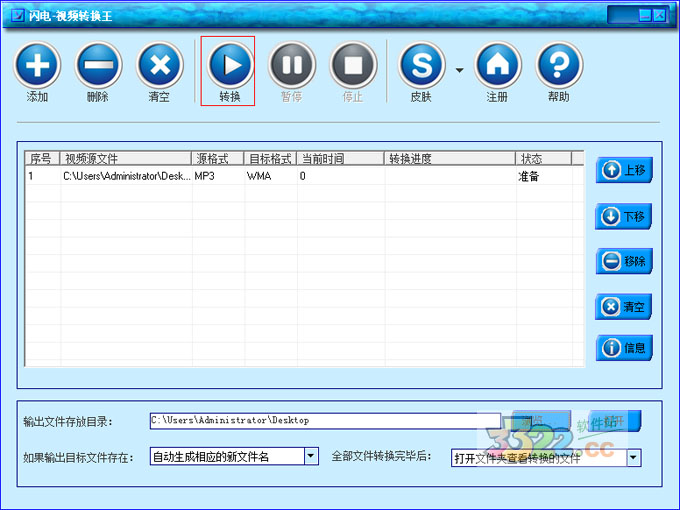Pause conversion using the 暂停 icon
Image resolution: width=680 pixels, height=510 pixels.
pyautogui.click(x=291, y=66)
